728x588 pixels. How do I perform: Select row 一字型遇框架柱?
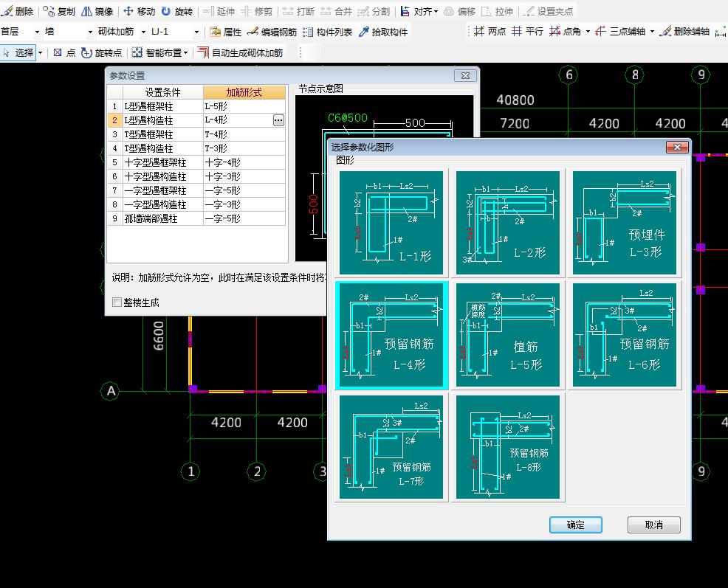click(x=196, y=190)
